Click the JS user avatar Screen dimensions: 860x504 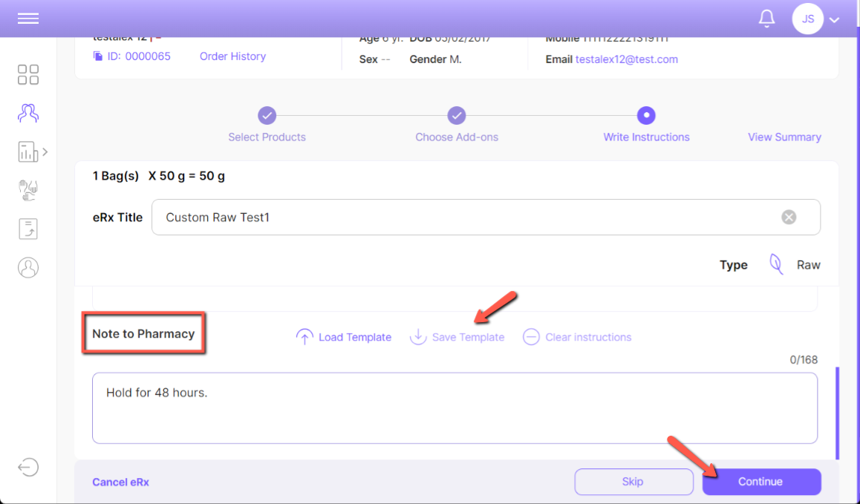click(807, 19)
